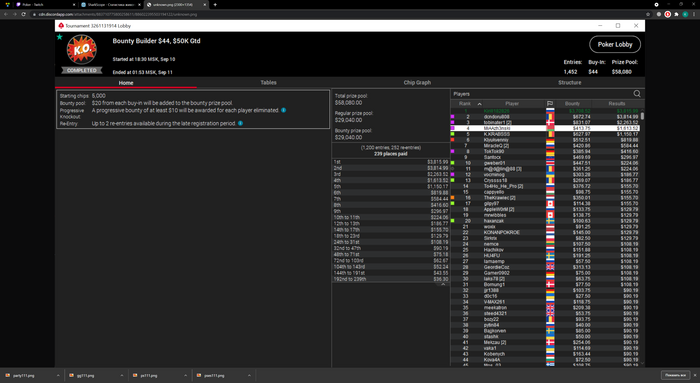Open options arrow for ps111.png download
This screenshot has width=700, height=383.
tap(185, 375)
